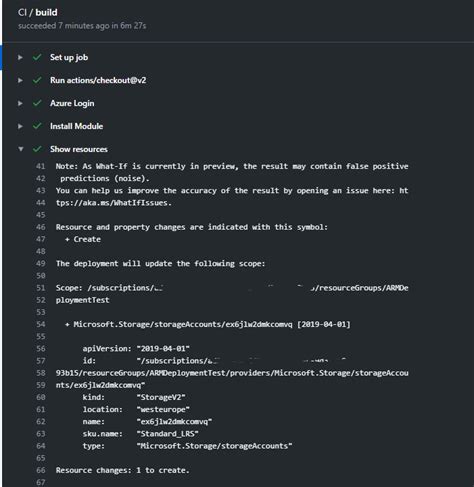Expand the Install Module step
474x487 pixels.
click(x=20, y=126)
